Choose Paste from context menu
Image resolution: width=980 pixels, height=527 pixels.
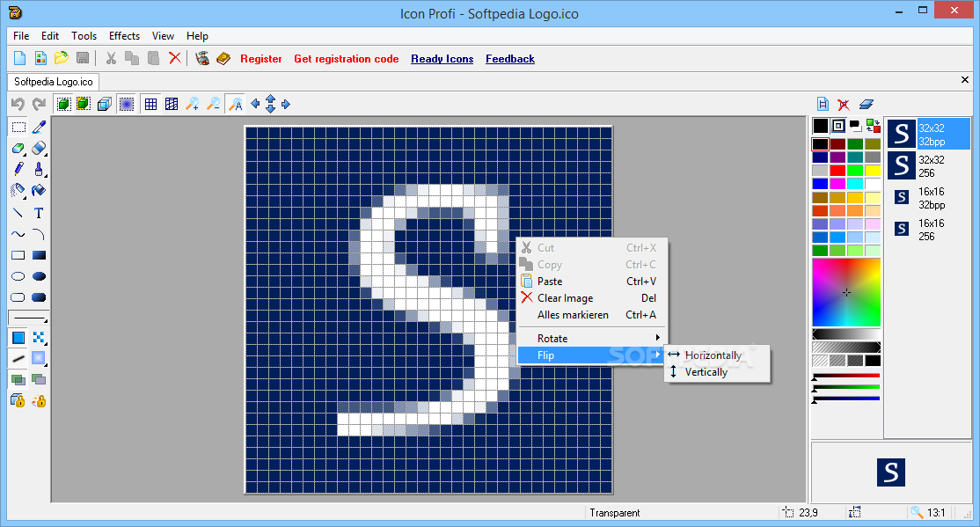(x=591, y=282)
